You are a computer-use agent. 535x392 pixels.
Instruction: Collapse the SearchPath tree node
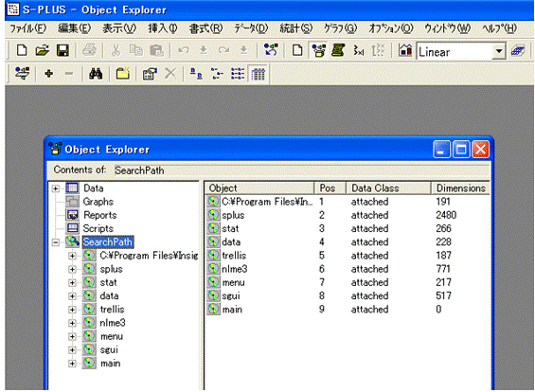(55, 242)
